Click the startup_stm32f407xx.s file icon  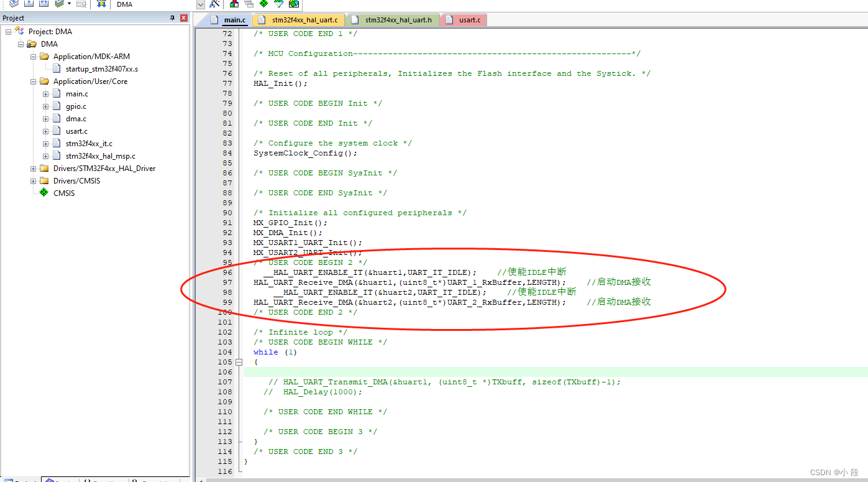[x=58, y=68]
